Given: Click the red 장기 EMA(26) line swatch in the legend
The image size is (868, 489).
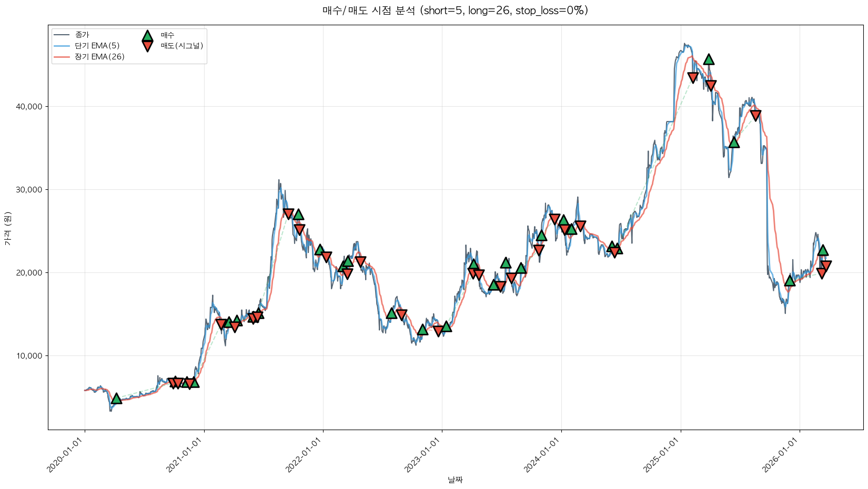Looking at the screenshot, I should click(62, 57).
